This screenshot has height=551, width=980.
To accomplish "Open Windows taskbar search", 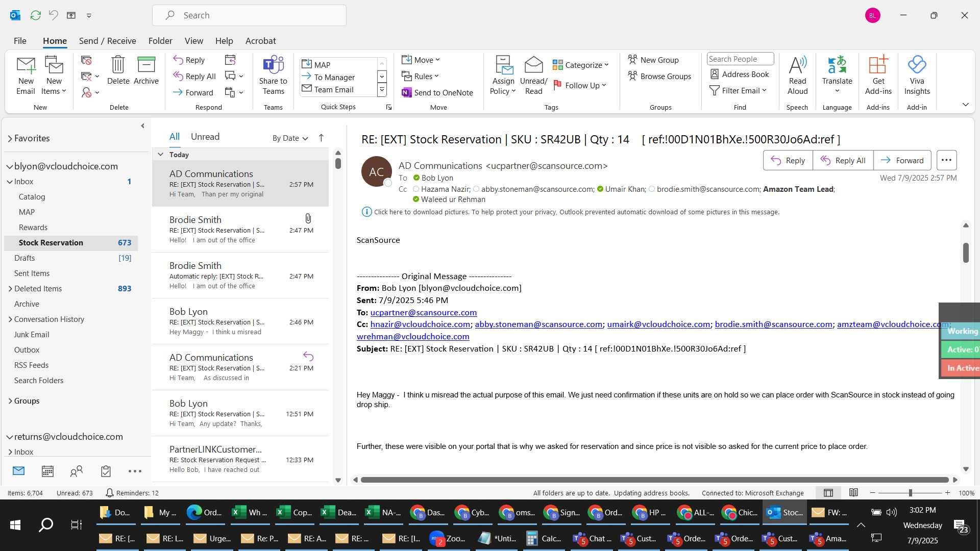I will [x=46, y=525].
